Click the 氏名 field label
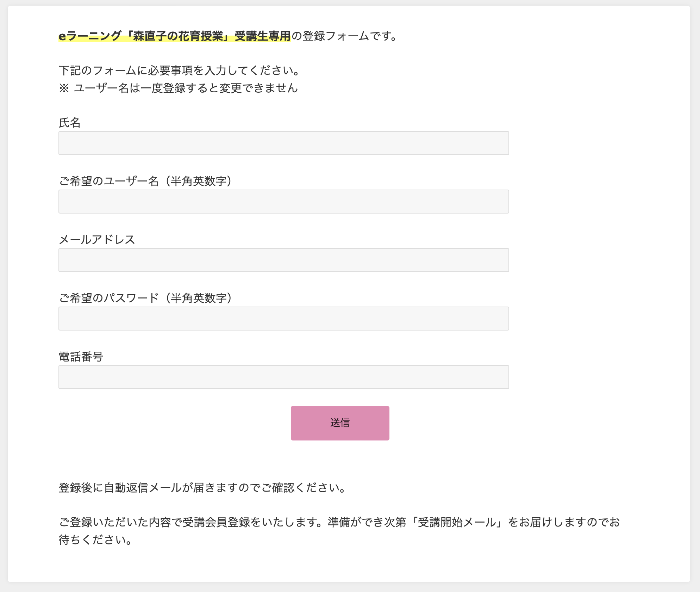The image size is (700, 592). pos(70,123)
